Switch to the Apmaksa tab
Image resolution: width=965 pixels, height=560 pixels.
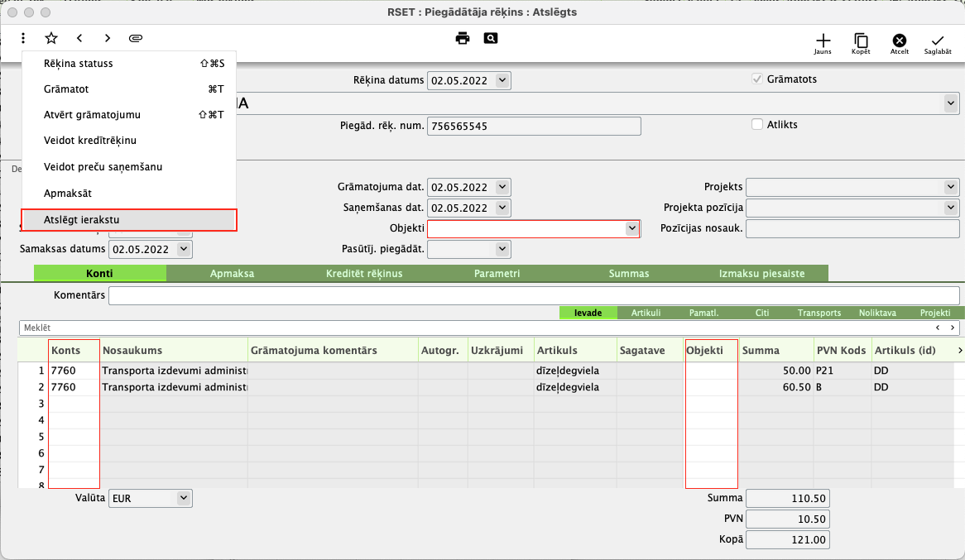[232, 273]
